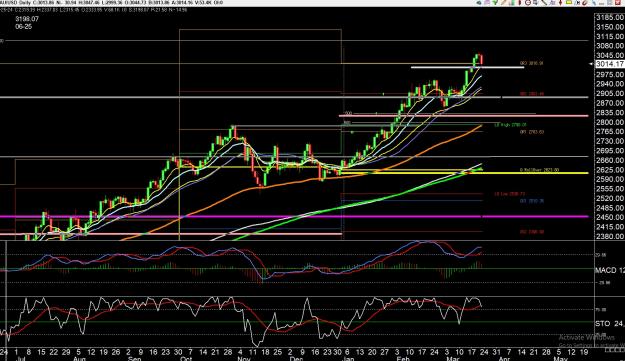The width and height of the screenshot is (625, 361).
Task: Click the purple toolbar icon beside the left arrow
Action: click(487, 2)
